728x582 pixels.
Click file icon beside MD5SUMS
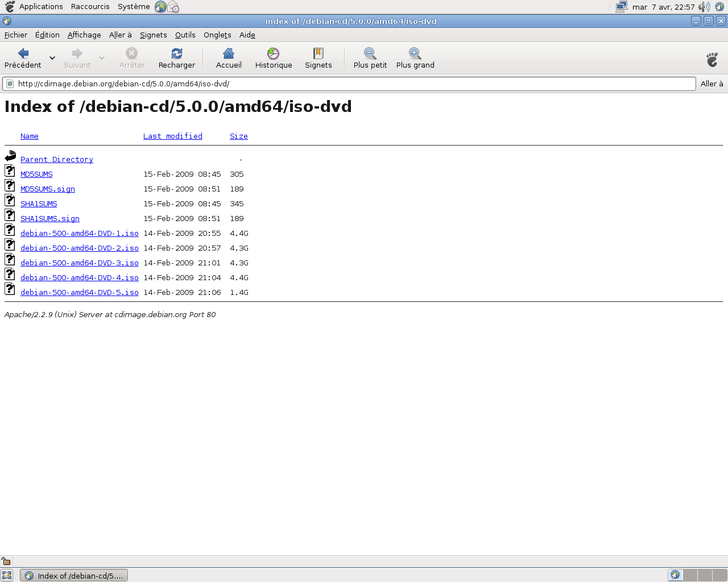[x=10, y=171]
